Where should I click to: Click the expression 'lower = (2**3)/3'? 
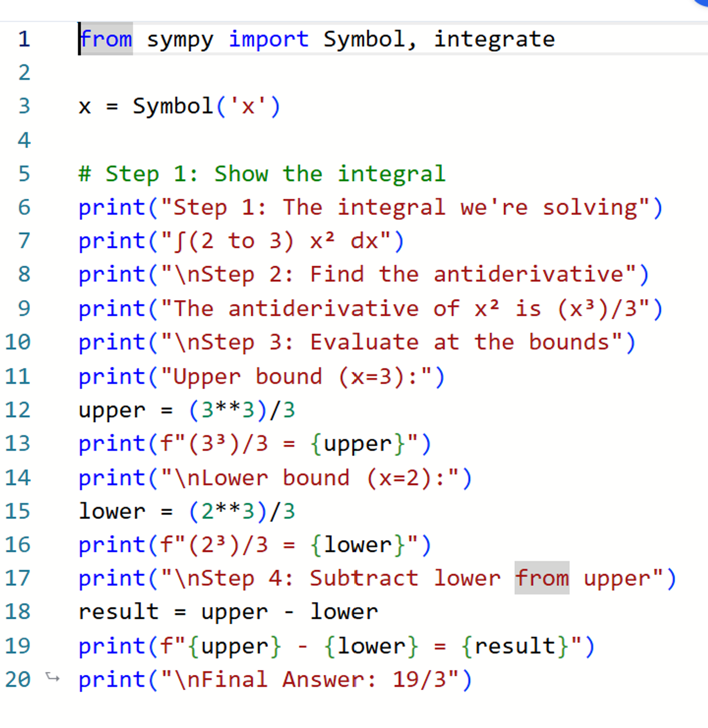pos(187,511)
